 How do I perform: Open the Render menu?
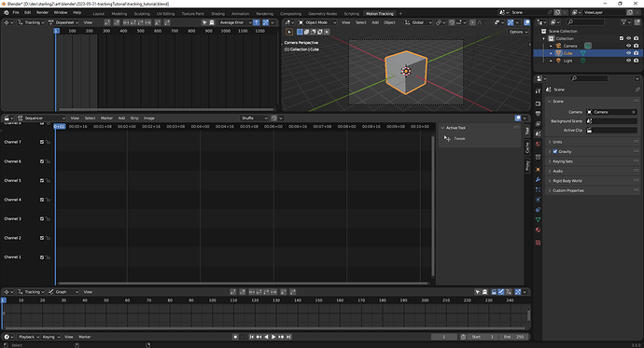pos(42,13)
